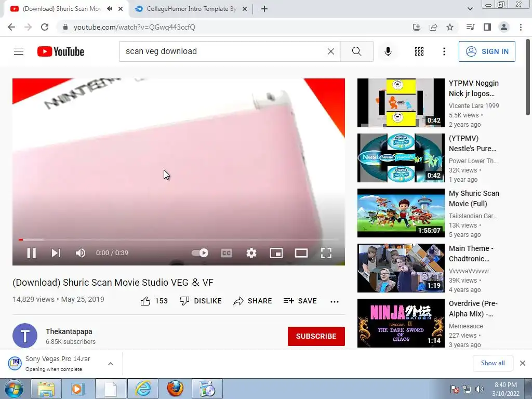Close the downloads bar
The height and width of the screenshot is (399, 532).
pyautogui.click(x=523, y=363)
